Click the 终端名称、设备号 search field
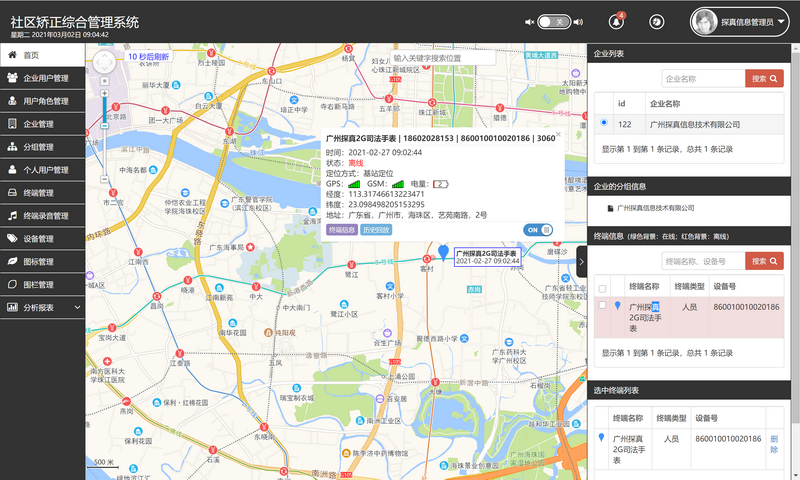This screenshot has width=800, height=480. pos(704,261)
